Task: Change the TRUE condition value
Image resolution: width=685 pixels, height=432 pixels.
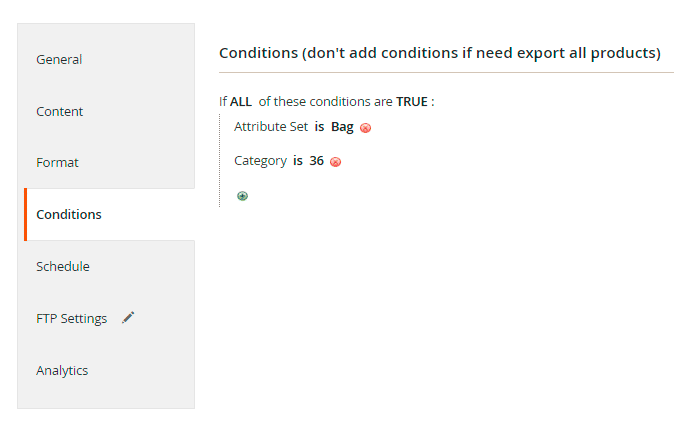Action: pyautogui.click(x=412, y=102)
